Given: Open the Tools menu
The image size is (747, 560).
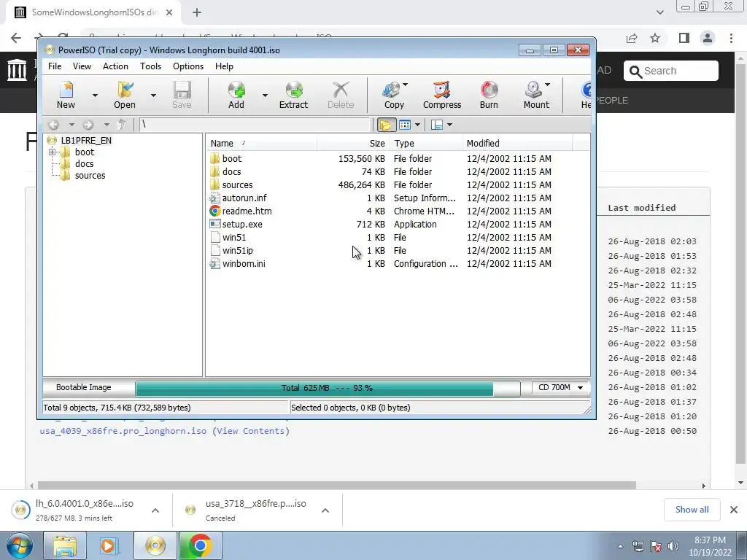Looking at the screenshot, I should (x=150, y=66).
